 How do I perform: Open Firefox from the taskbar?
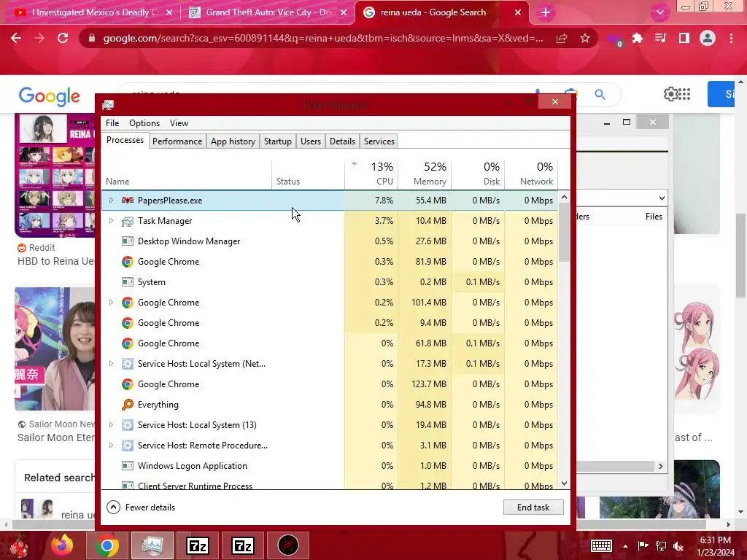62,545
